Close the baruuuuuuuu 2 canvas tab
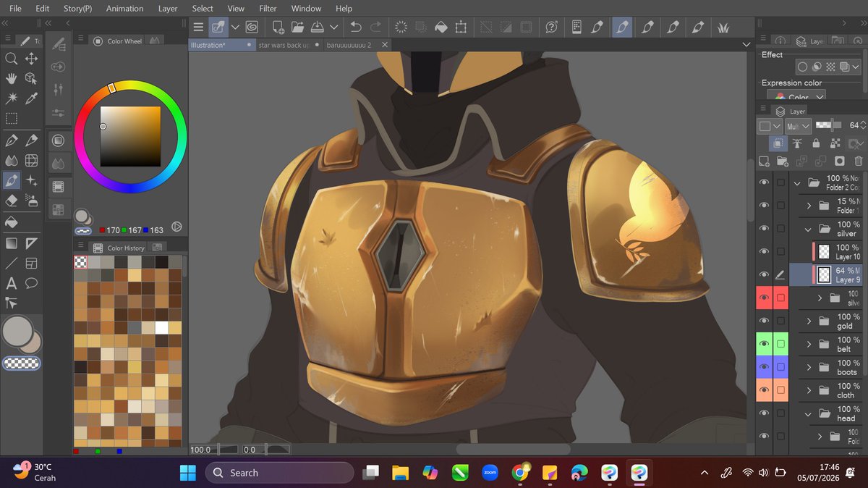Image resolution: width=868 pixels, height=488 pixels. (x=385, y=45)
